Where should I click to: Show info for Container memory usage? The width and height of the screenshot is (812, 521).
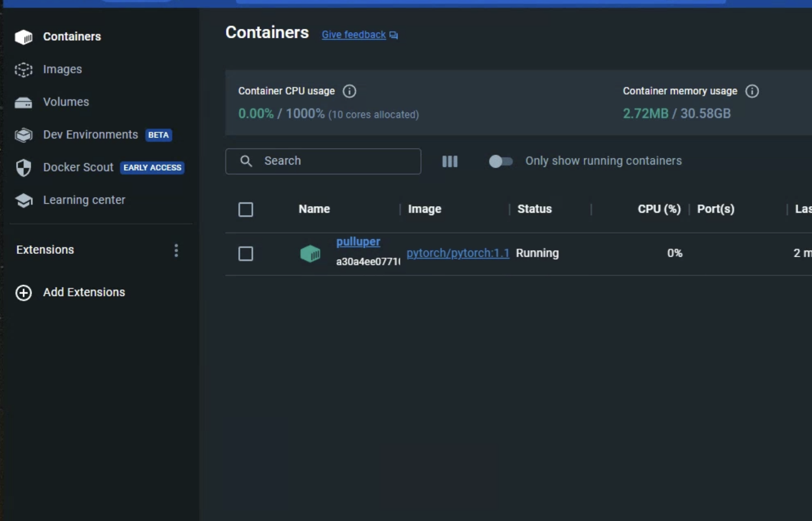tap(752, 91)
